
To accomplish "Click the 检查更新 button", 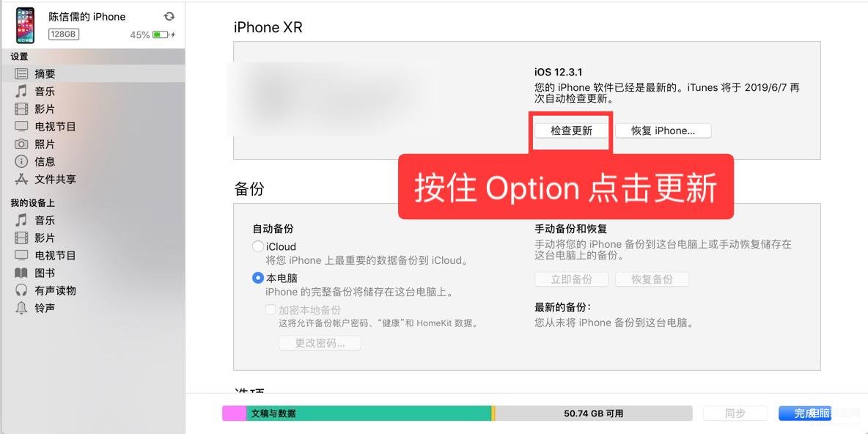I will pos(571,130).
